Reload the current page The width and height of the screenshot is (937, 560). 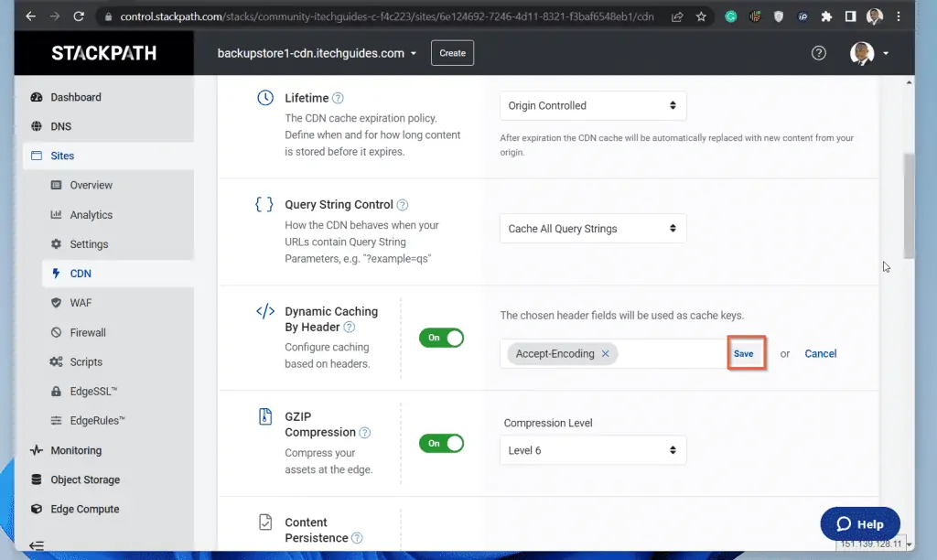79,16
